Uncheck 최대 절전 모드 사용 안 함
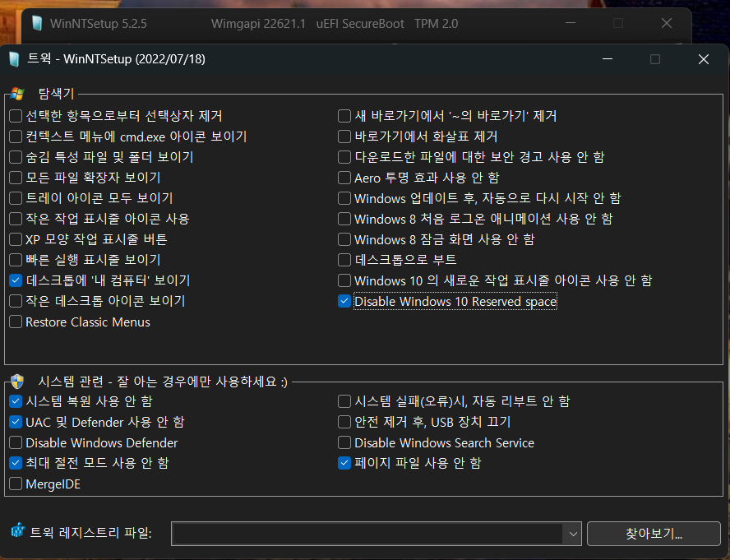Screen dimensions: 730x560 point(16,463)
